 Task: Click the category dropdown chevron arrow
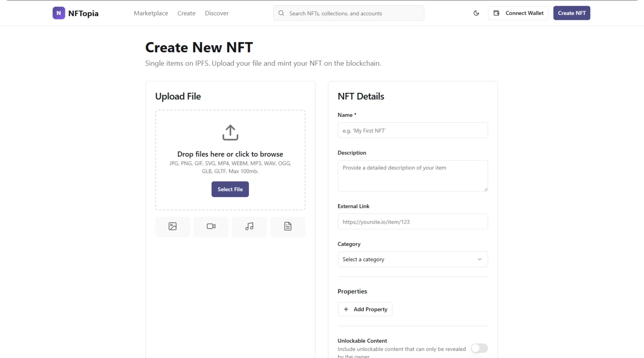[480, 259]
